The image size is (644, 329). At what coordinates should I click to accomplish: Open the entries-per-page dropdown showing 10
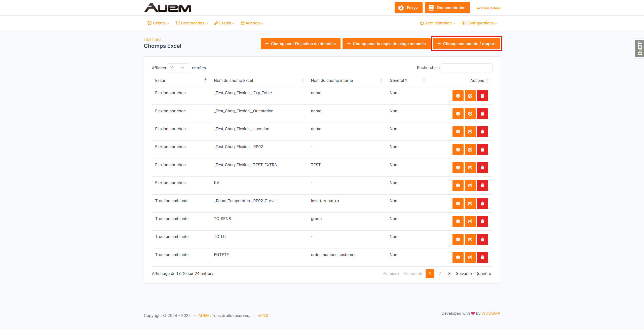178,68
